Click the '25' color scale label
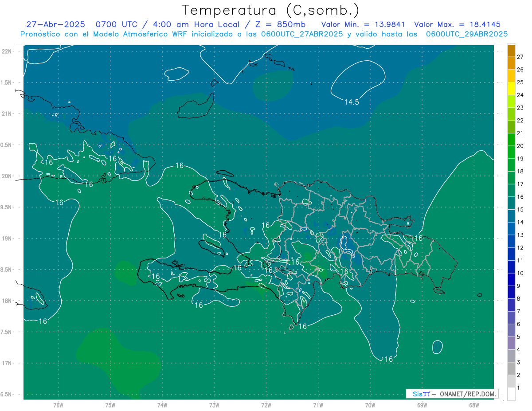 520,82
